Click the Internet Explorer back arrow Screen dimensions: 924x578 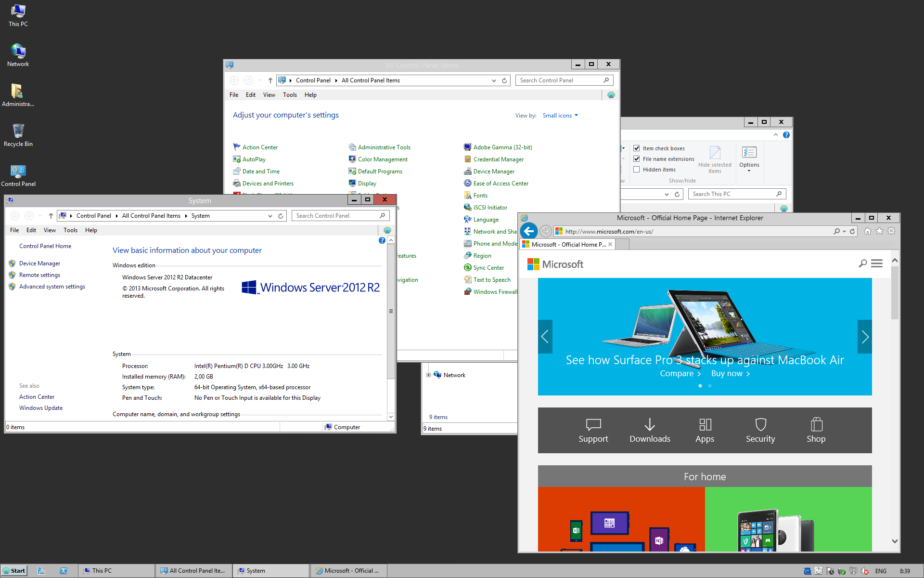[528, 231]
